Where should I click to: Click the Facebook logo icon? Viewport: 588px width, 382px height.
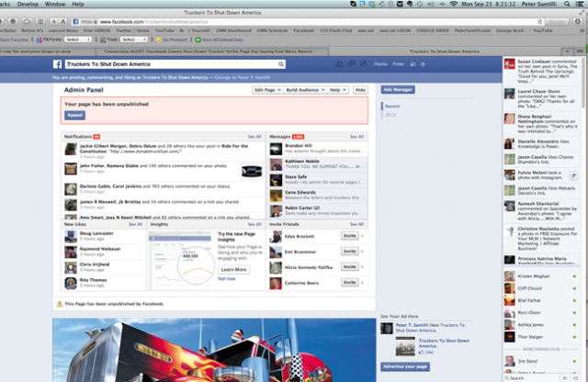click(57, 64)
